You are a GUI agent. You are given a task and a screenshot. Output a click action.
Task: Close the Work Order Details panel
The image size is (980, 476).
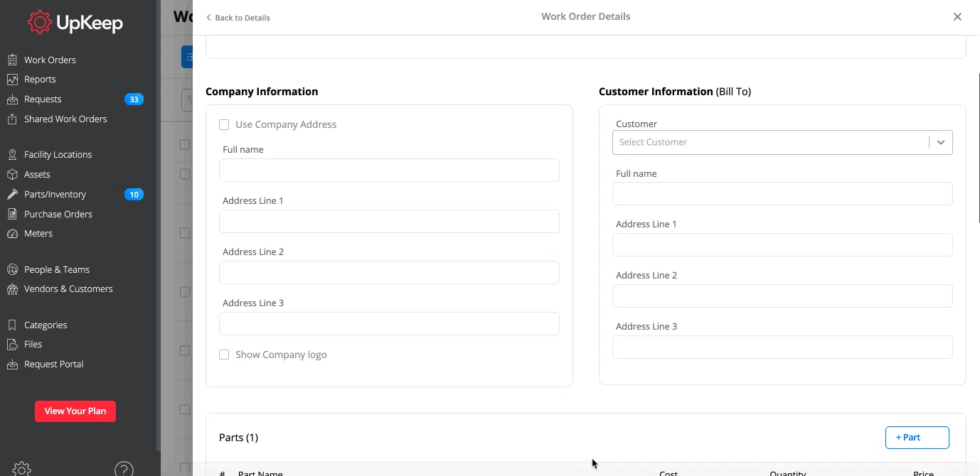957,17
